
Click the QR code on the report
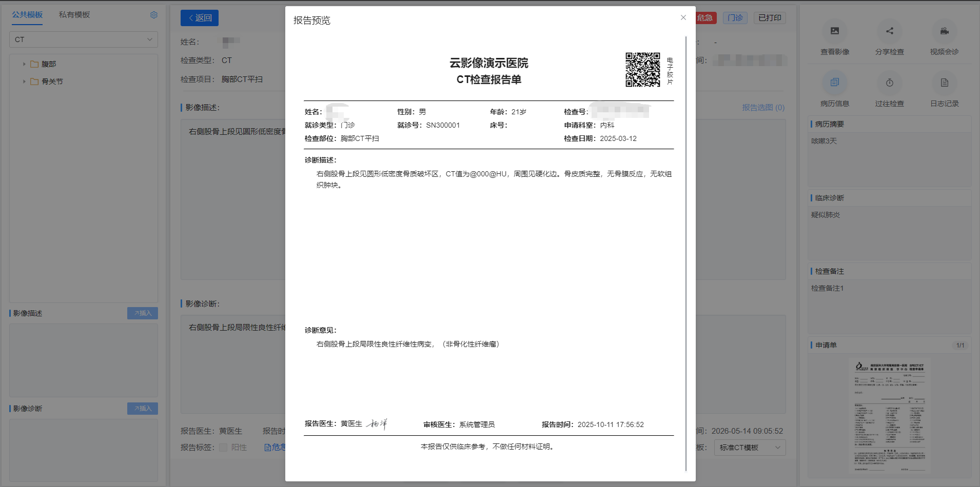(642, 70)
